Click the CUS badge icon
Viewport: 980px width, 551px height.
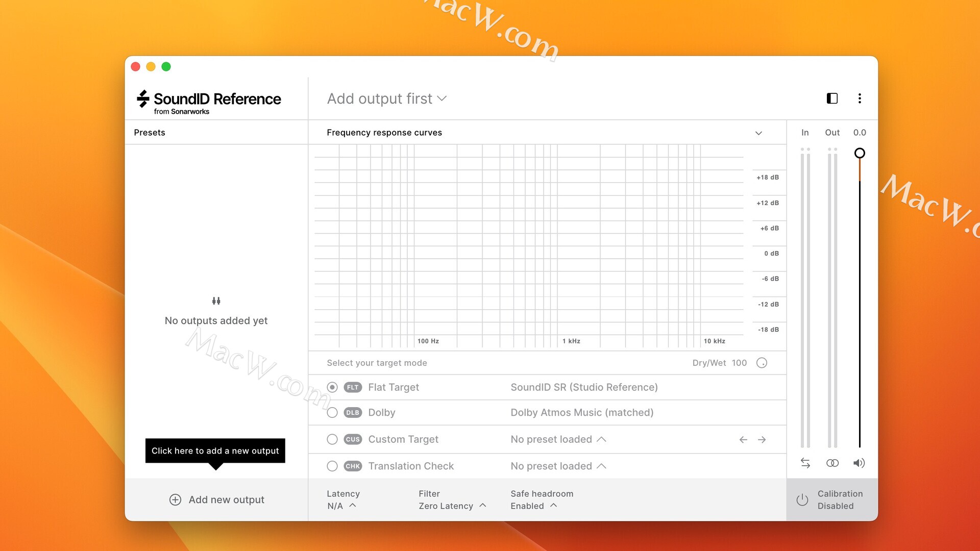point(353,439)
